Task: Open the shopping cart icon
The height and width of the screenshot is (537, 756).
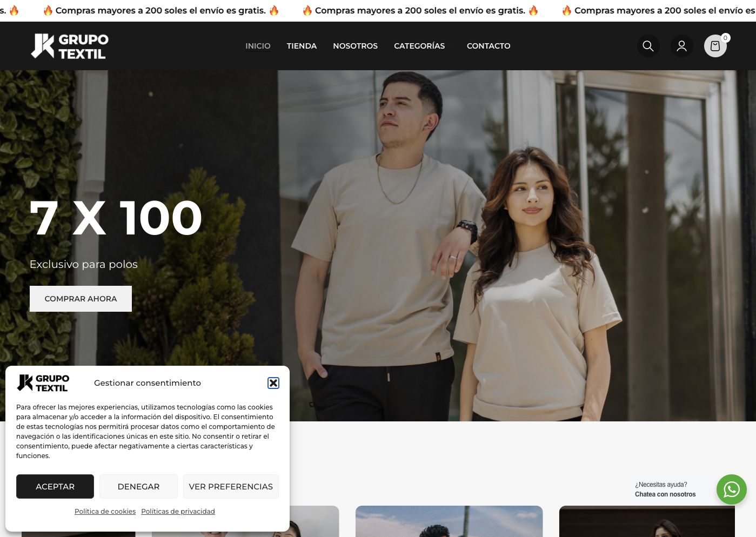Action: click(x=715, y=46)
